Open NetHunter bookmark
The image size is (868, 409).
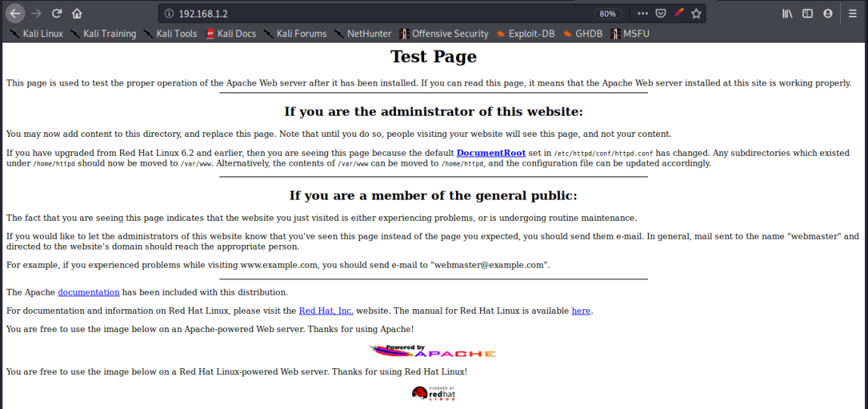click(362, 34)
